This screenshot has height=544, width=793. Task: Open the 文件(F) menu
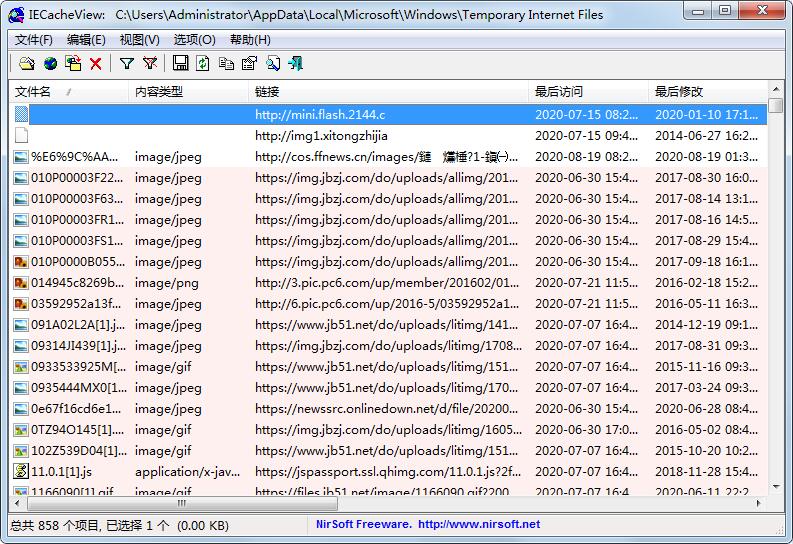[x=34, y=40]
